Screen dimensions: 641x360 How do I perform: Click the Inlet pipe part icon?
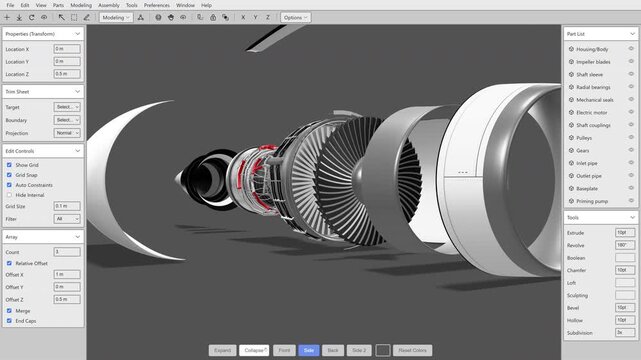[572, 163]
